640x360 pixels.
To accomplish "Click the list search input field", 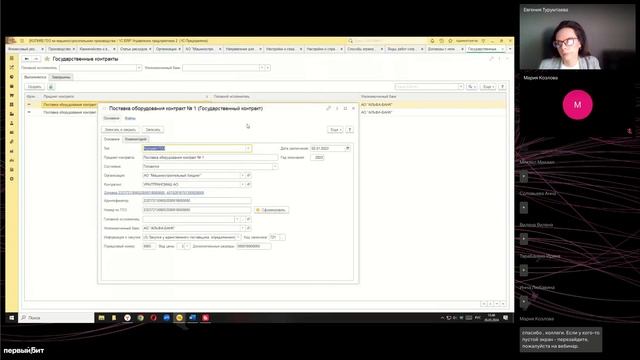I will 427,87.
